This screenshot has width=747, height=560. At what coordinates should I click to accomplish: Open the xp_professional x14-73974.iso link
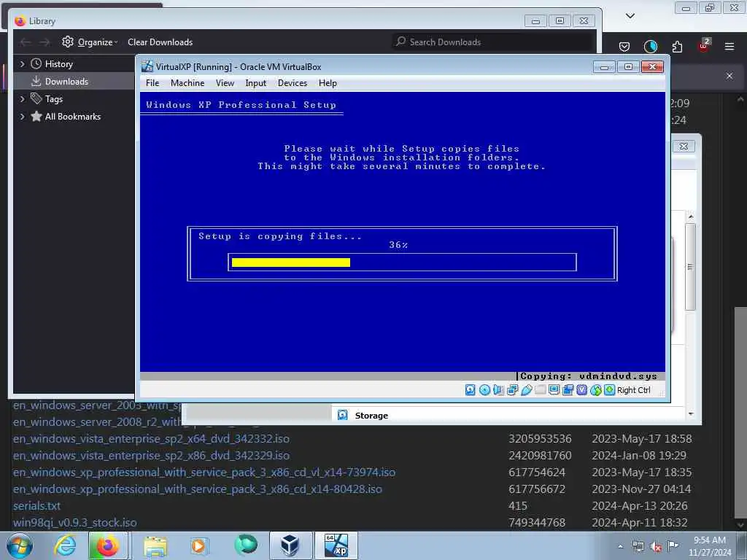tap(204, 472)
